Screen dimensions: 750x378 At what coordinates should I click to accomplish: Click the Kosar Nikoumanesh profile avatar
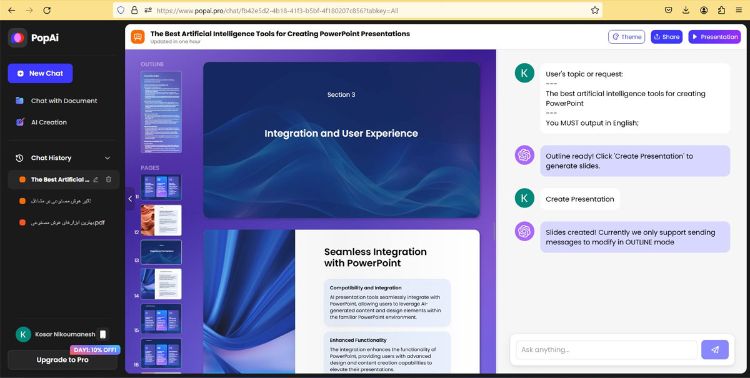23,334
